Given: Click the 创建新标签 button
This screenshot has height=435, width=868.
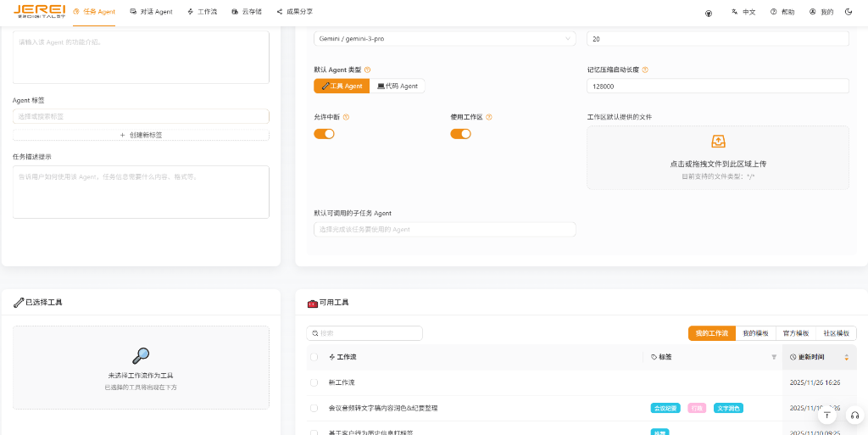Looking at the screenshot, I should [141, 135].
